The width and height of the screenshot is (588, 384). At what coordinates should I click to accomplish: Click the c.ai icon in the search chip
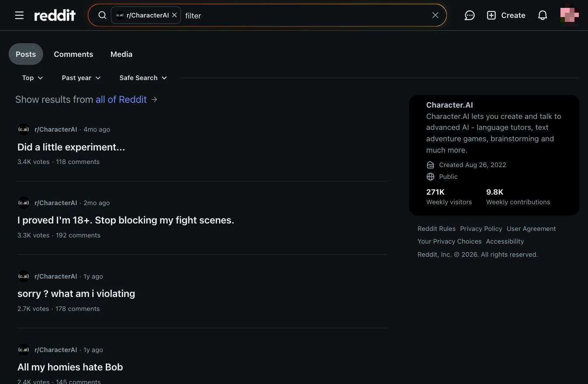pos(120,15)
